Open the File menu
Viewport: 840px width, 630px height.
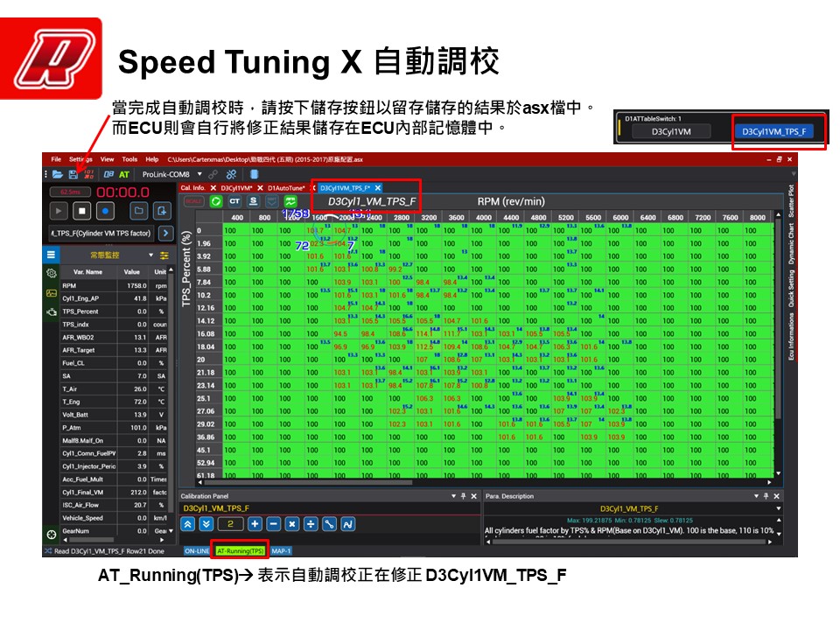pyautogui.click(x=56, y=159)
